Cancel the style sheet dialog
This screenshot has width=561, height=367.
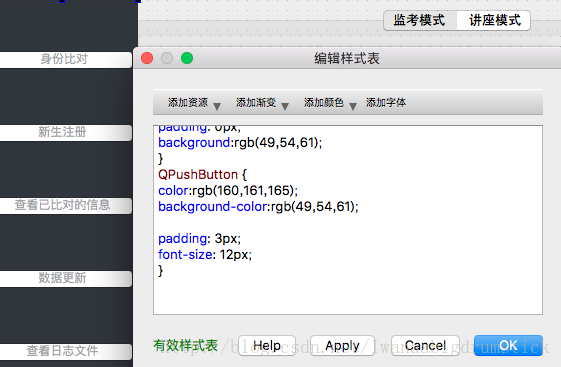click(x=425, y=346)
